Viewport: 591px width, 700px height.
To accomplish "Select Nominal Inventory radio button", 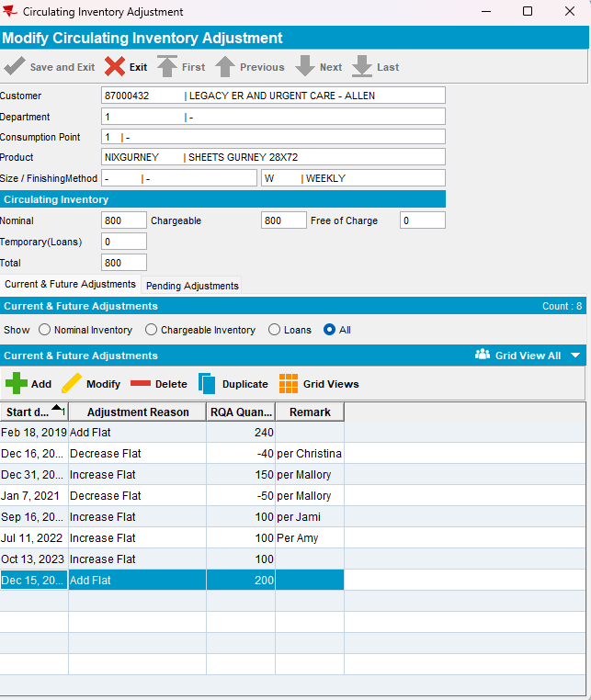I will tap(44, 330).
